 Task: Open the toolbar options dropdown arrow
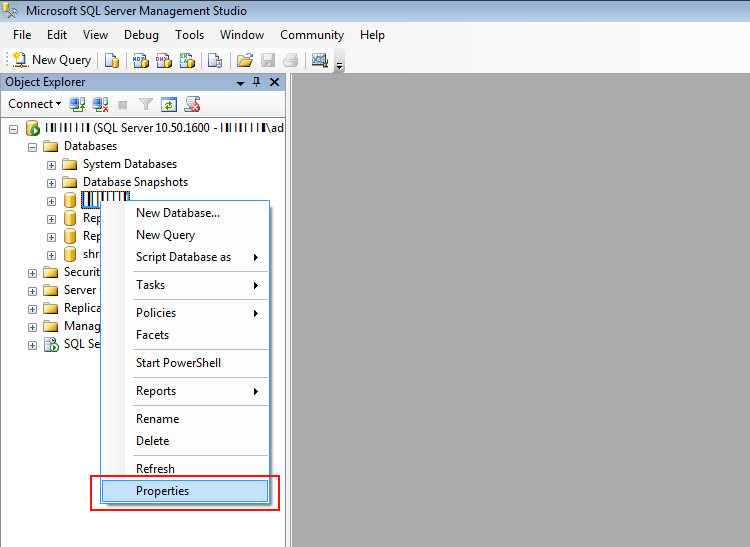pos(340,66)
